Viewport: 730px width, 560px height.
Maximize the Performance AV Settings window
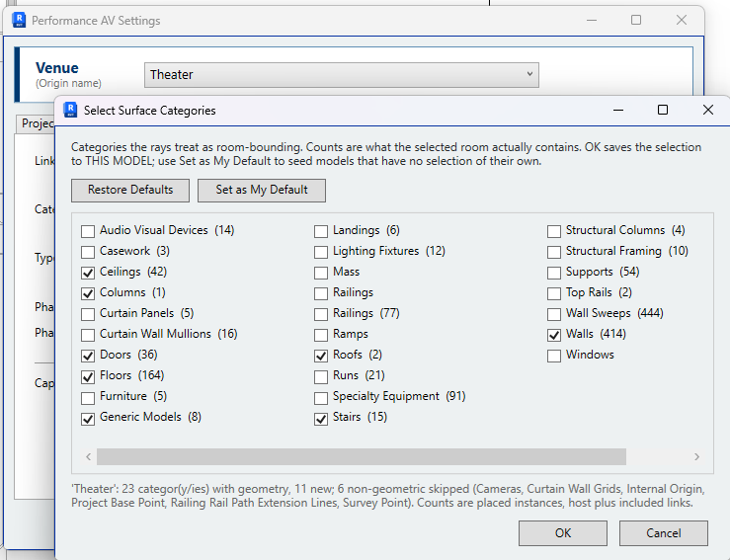point(636,20)
